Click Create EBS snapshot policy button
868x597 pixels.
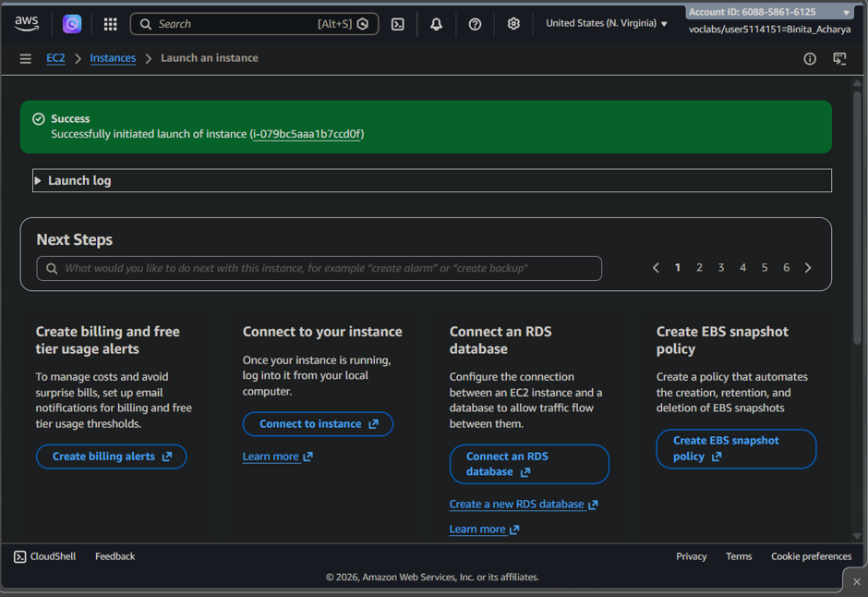click(736, 449)
